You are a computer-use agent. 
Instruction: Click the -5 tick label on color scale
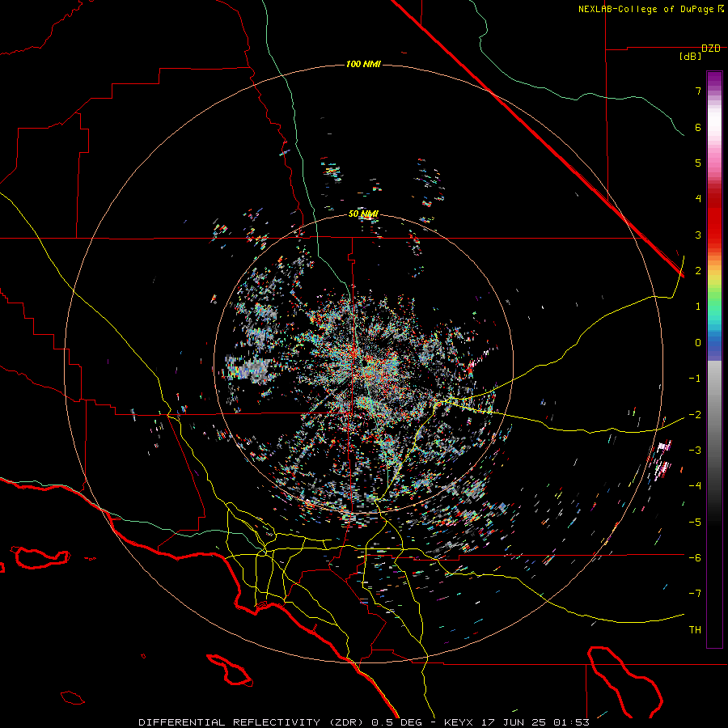pos(695,522)
